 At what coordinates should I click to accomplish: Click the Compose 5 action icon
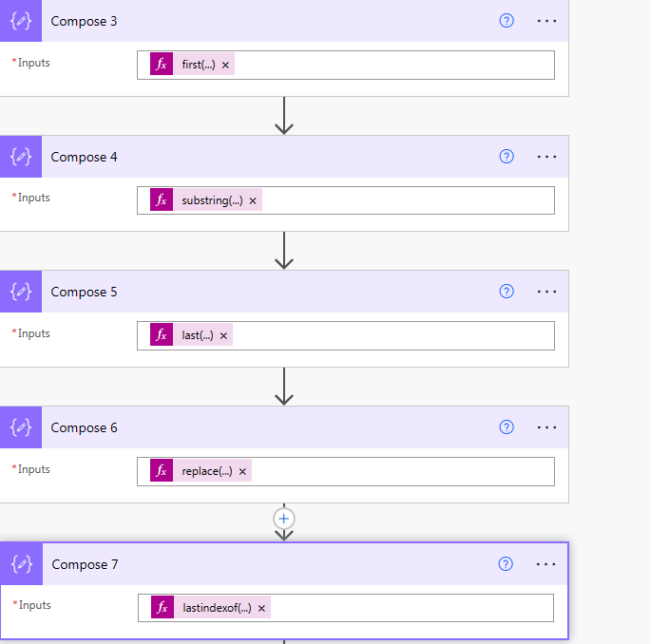click(x=21, y=292)
